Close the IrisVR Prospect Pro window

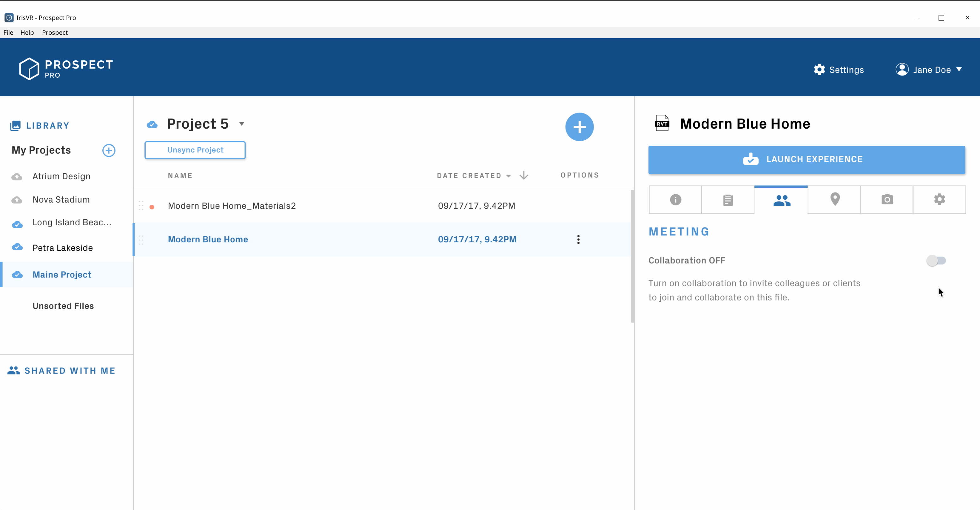pyautogui.click(x=967, y=17)
